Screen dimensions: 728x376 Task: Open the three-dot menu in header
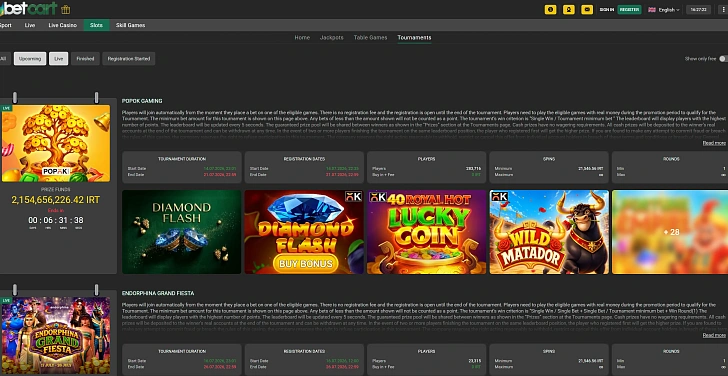coord(723,9)
